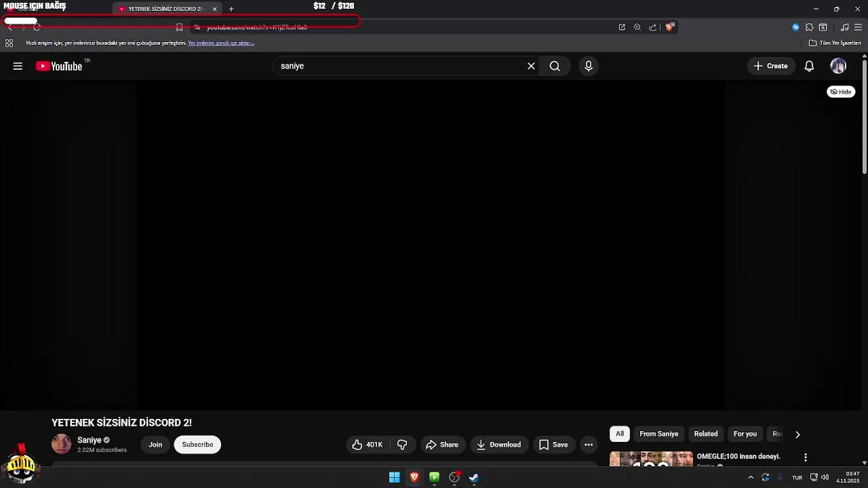Open Brave Shields lion icon

pos(669,27)
